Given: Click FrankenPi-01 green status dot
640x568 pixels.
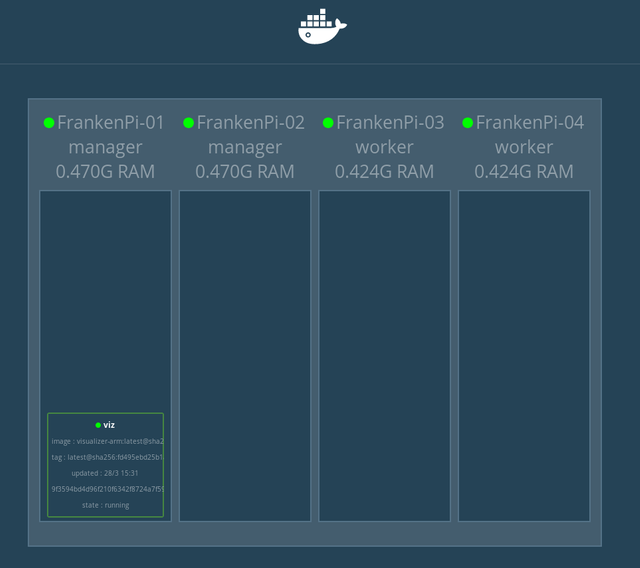Looking at the screenshot, I should click(49, 123).
